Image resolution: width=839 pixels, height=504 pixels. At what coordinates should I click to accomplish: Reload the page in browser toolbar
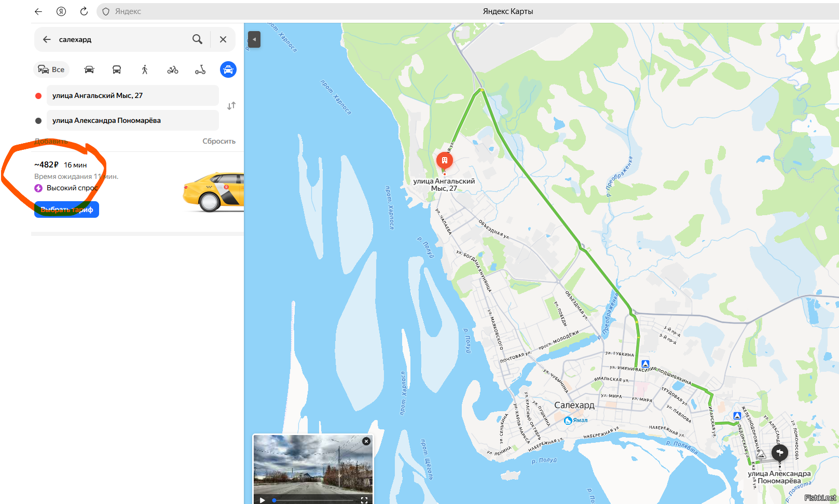(84, 11)
